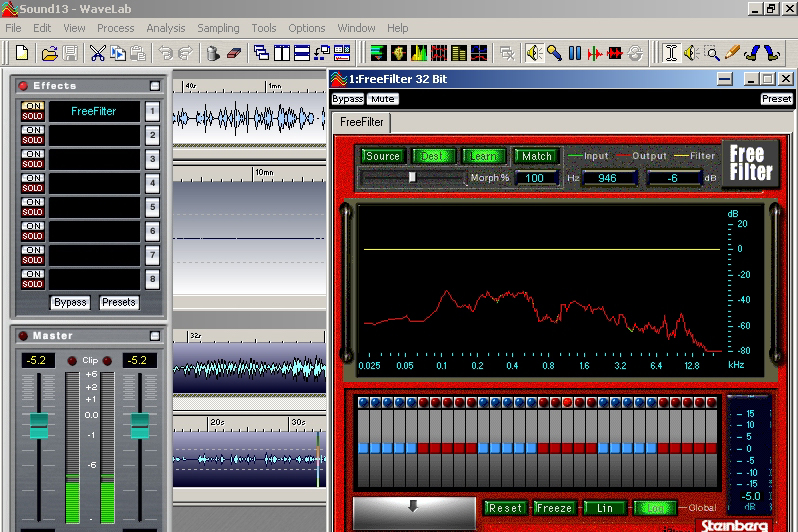Select the FreeFilter tab

point(359,122)
